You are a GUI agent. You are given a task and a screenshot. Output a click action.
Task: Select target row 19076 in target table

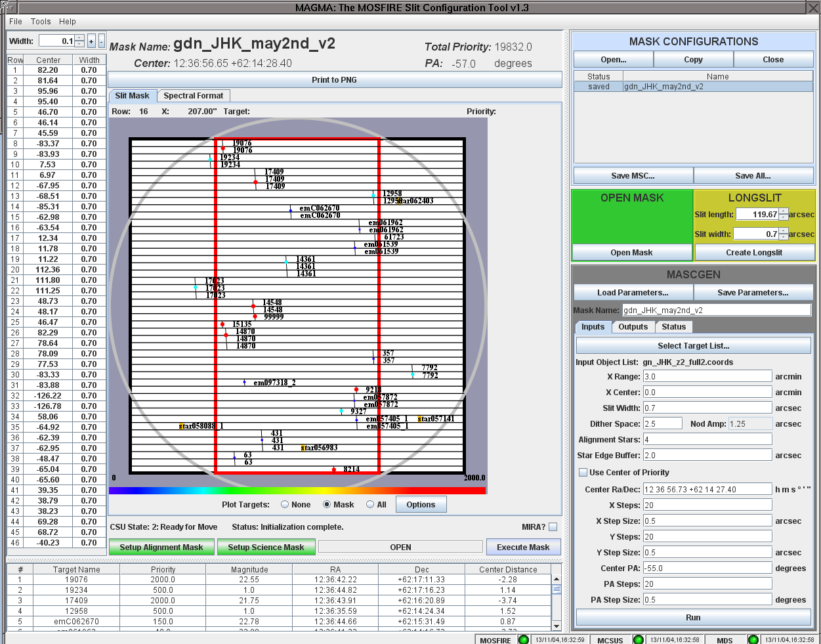click(280, 580)
